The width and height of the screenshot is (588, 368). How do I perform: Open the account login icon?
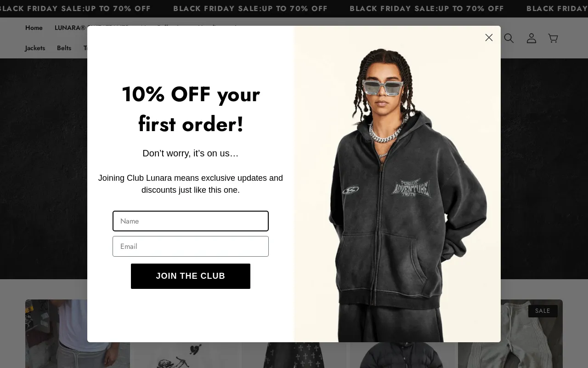(x=531, y=38)
